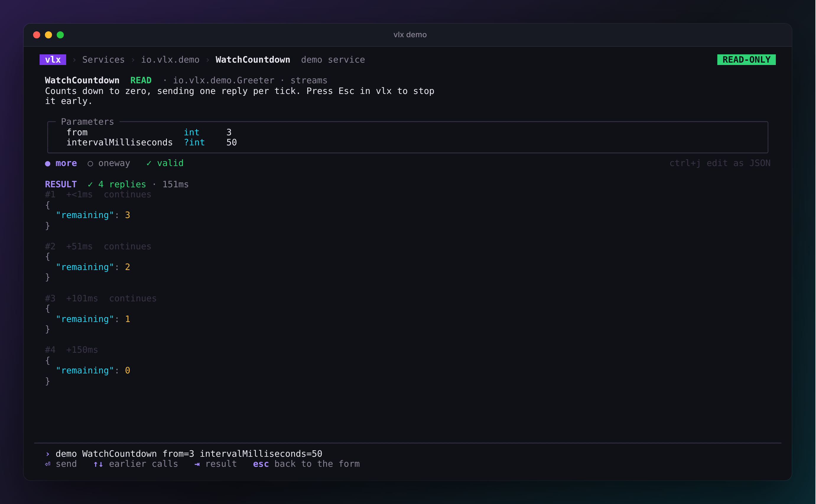Screen dimensions: 816x504
Task: Edit the from parameter value 3
Action: tap(229, 132)
